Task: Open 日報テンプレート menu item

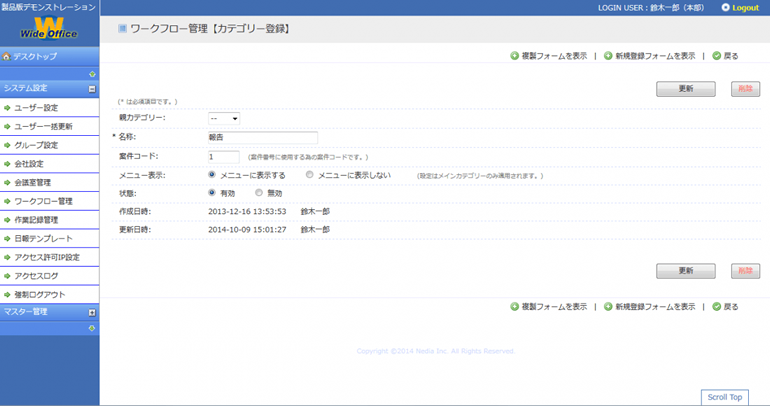Action: click(x=49, y=238)
